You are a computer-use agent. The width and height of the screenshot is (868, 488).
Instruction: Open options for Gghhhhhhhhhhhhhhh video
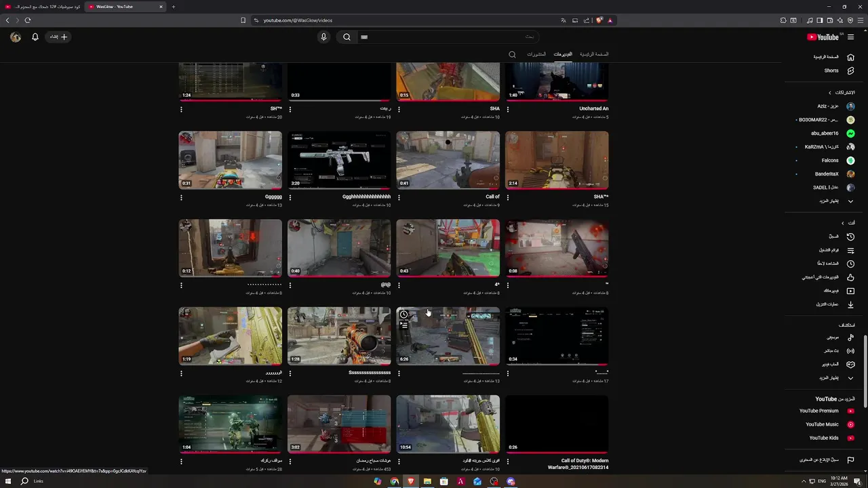(290, 198)
